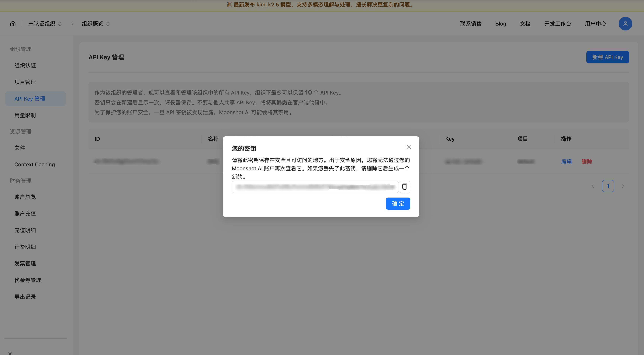Open 用量限制 in sidebar
This screenshot has width=644, height=355.
(x=25, y=115)
